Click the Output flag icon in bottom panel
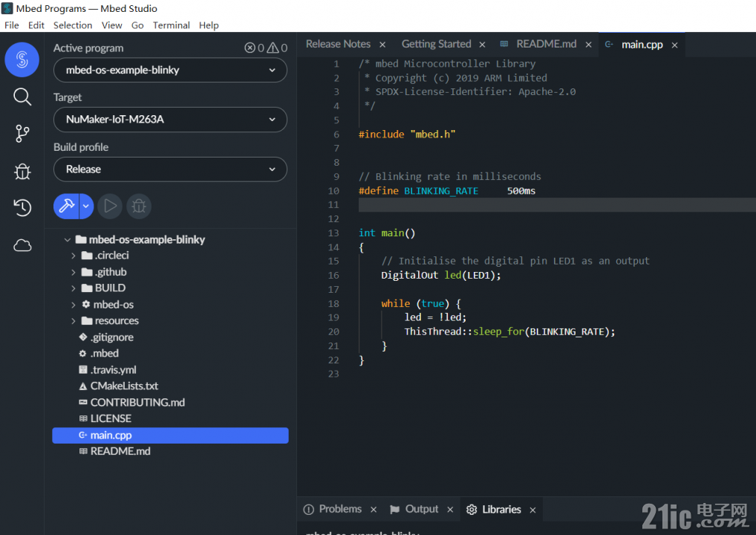756x535 pixels. pyautogui.click(x=395, y=510)
